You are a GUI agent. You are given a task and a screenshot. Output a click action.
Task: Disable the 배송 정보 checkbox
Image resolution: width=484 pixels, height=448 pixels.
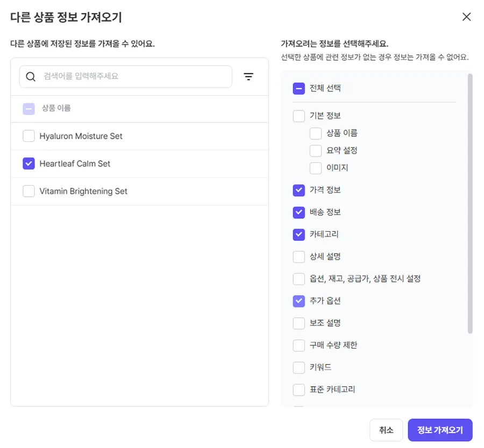tap(299, 212)
